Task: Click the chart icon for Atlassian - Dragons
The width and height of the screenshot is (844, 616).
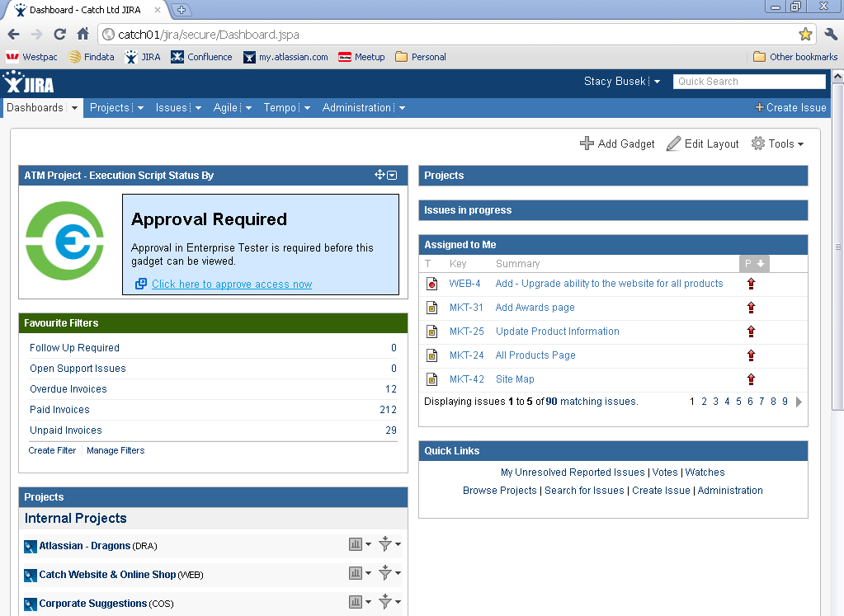Action: pyautogui.click(x=356, y=544)
